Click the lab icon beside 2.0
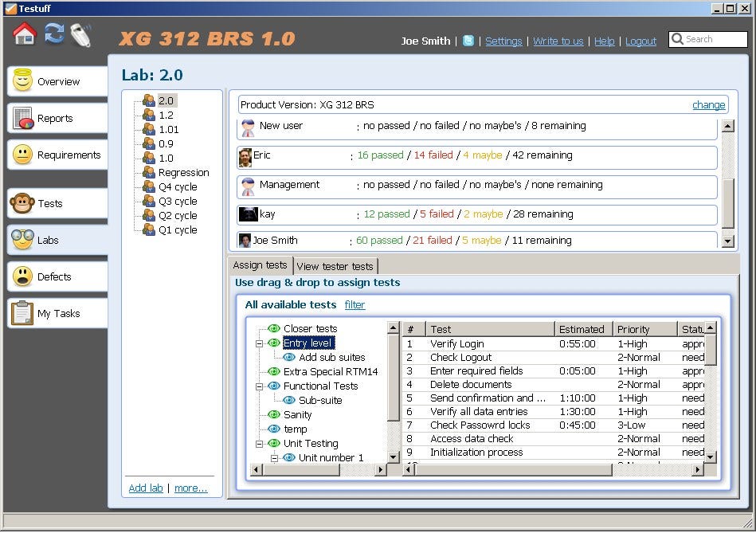The height and width of the screenshot is (533, 756). 149,100
